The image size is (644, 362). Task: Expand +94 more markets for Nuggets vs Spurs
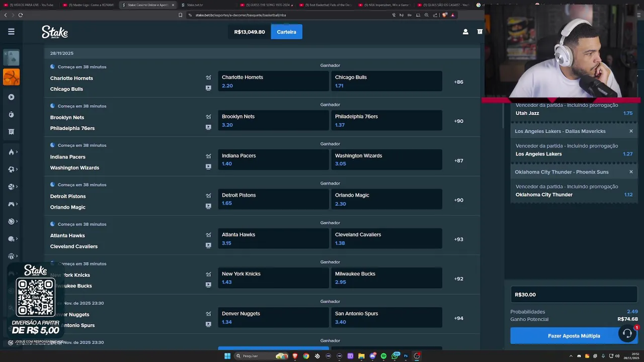click(x=458, y=318)
